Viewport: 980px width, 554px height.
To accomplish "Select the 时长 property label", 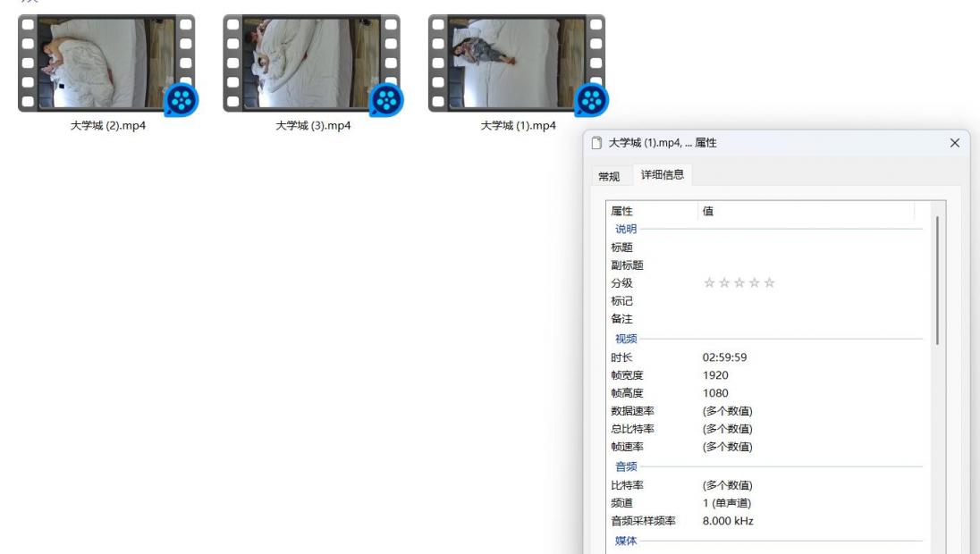I will tap(621, 357).
